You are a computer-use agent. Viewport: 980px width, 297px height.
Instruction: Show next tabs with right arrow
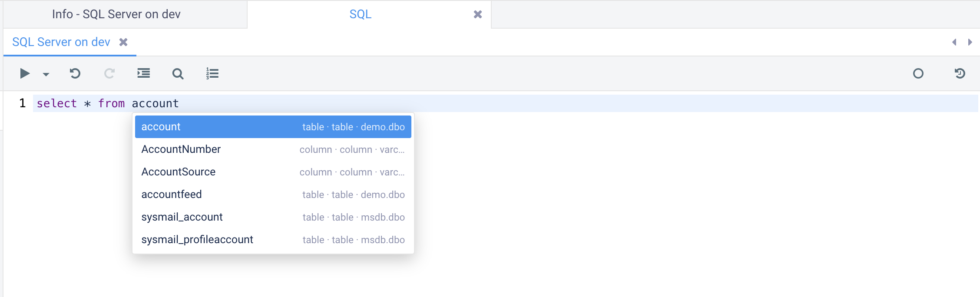click(970, 42)
